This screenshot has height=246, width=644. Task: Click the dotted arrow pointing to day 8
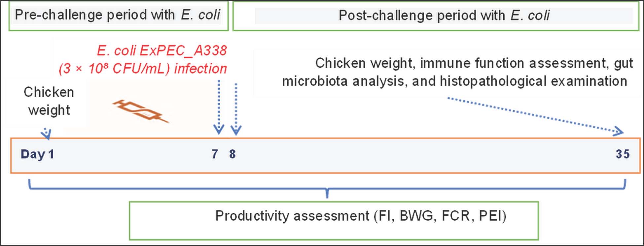tap(236, 109)
